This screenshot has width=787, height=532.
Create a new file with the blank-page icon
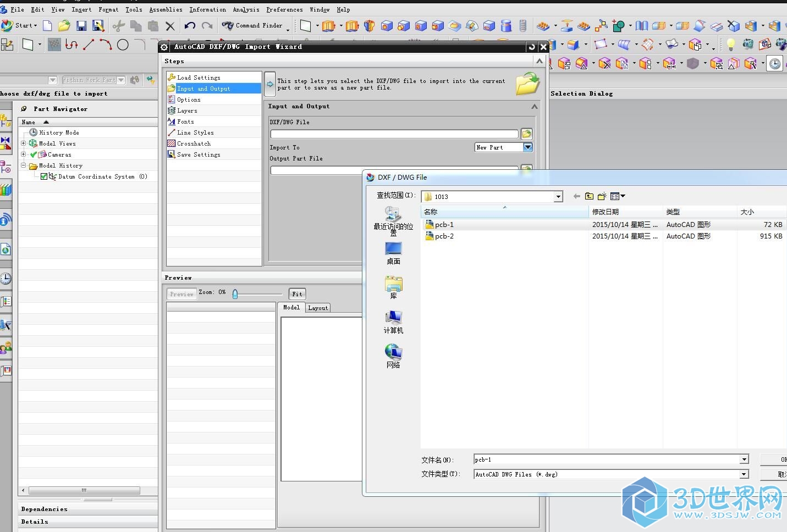47,25
